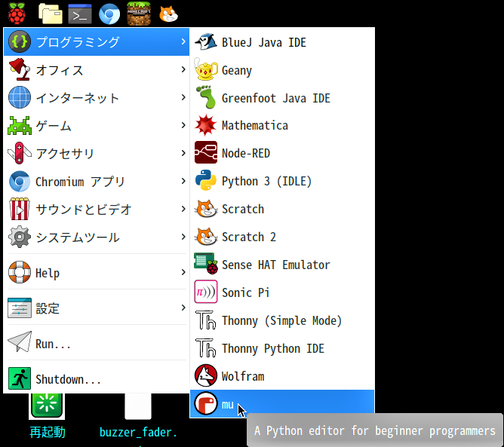This screenshot has height=447, width=504.
Task: Click the Python 3 IDLE icon
Action: click(x=206, y=180)
